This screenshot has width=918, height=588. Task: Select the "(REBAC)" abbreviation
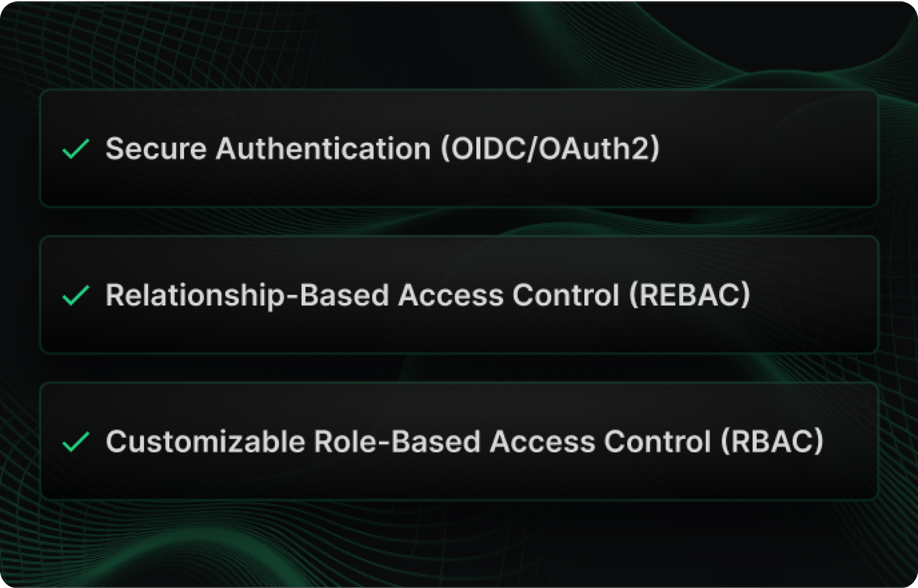(690, 295)
